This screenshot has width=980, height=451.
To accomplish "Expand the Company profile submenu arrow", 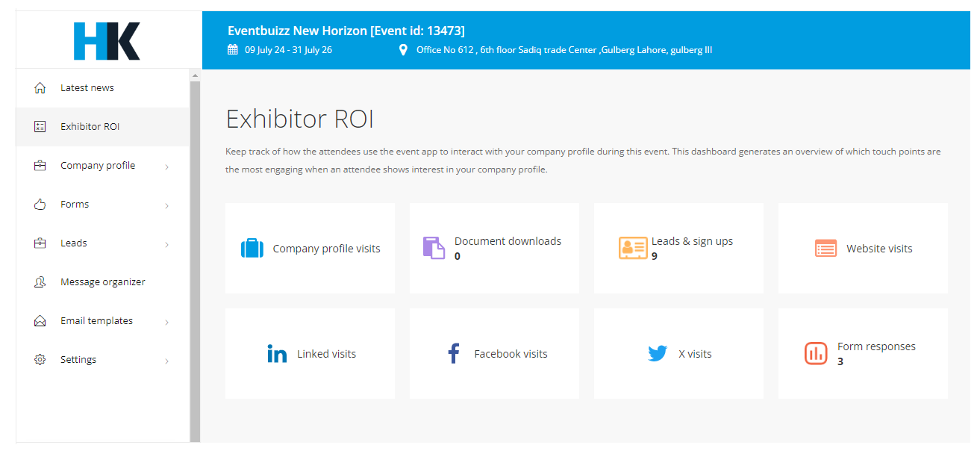I will (x=166, y=167).
